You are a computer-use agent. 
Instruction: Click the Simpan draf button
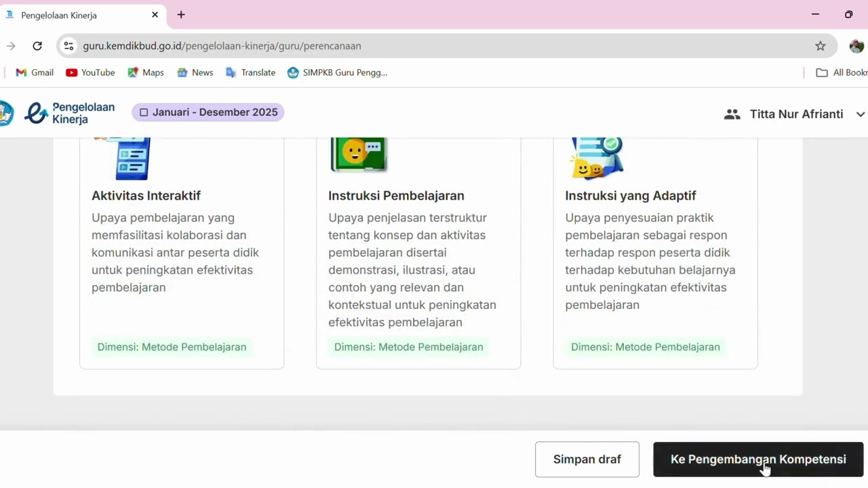click(x=587, y=460)
